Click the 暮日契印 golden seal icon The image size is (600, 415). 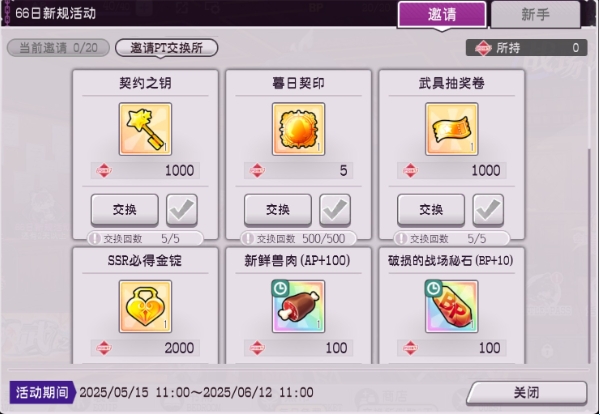[x=298, y=129]
